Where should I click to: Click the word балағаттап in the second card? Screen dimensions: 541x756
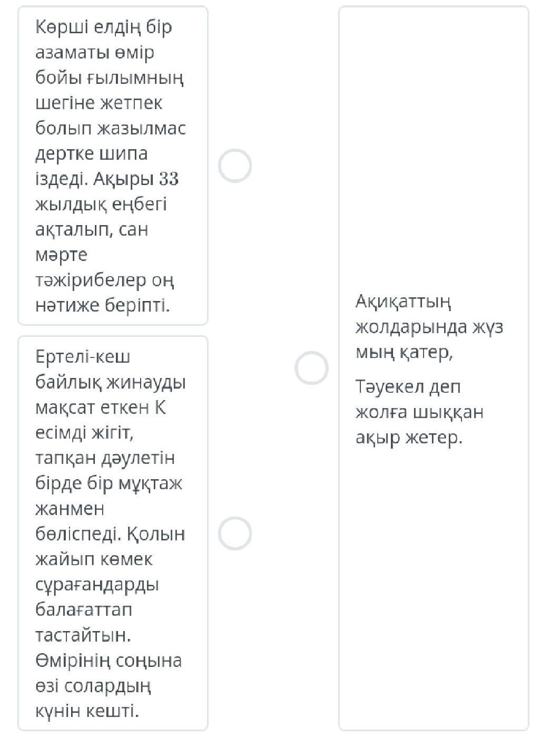coord(84,609)
